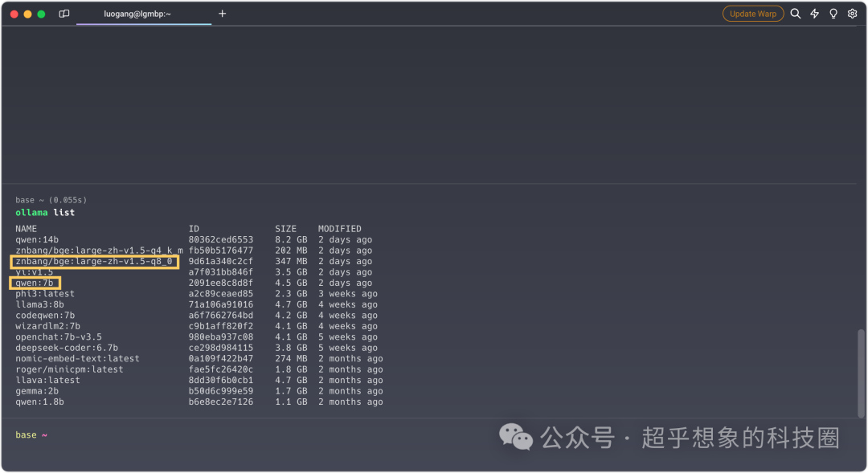Click the nomic-embed-text:latest model name
The image size is (868, 473).
(77, 358)
